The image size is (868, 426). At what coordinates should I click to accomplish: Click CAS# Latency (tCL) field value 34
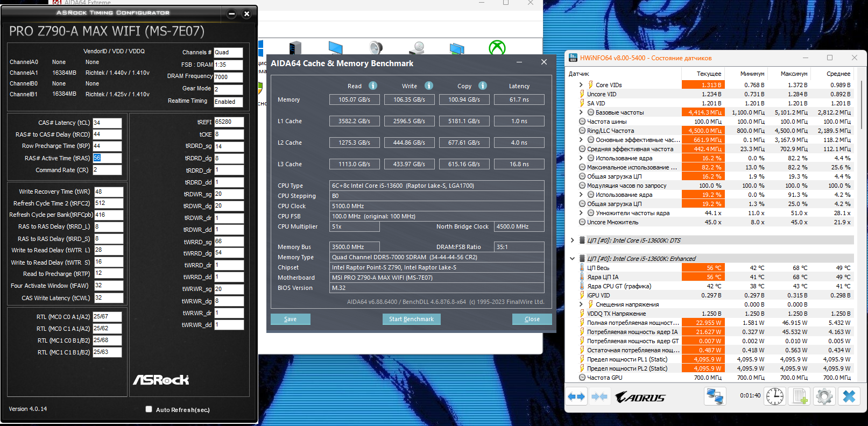107,123
